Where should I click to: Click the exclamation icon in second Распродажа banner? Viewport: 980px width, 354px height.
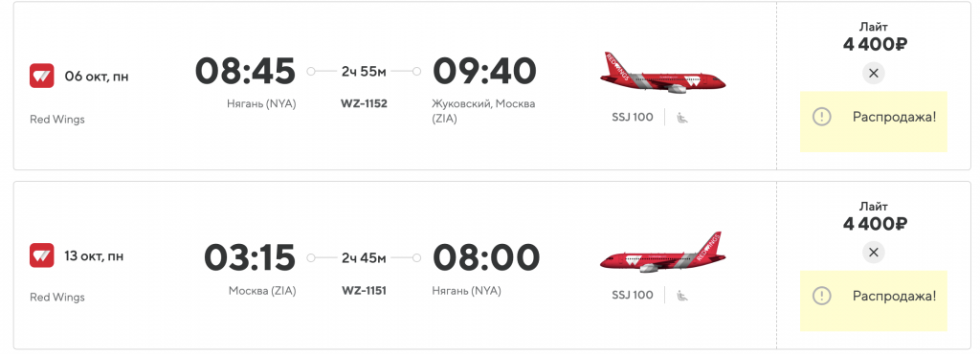click(822, 296)
